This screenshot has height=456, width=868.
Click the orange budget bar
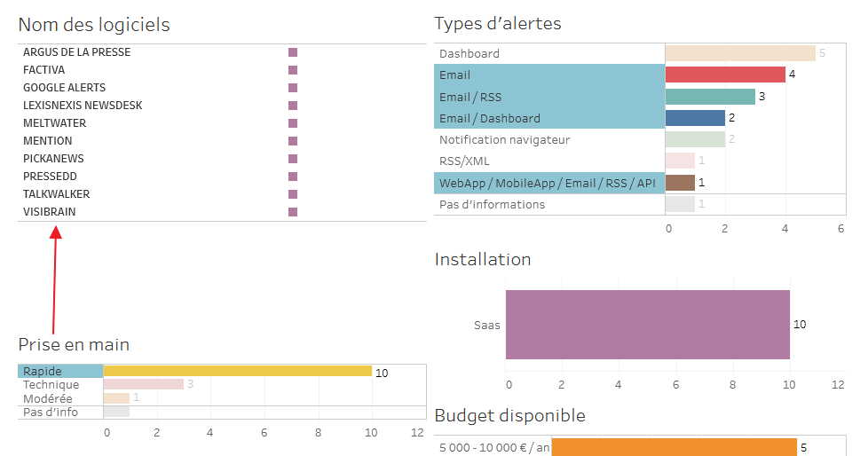[675, 447]
